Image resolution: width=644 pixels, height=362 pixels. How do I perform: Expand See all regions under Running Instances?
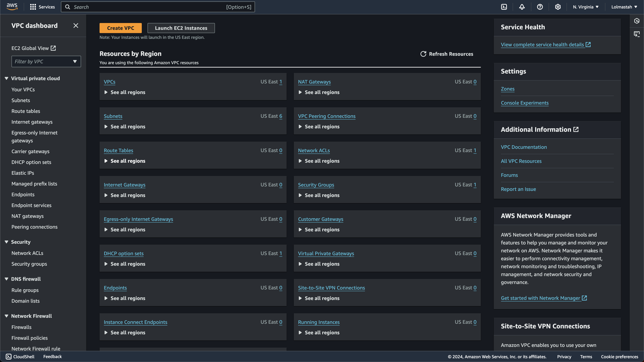319,333
